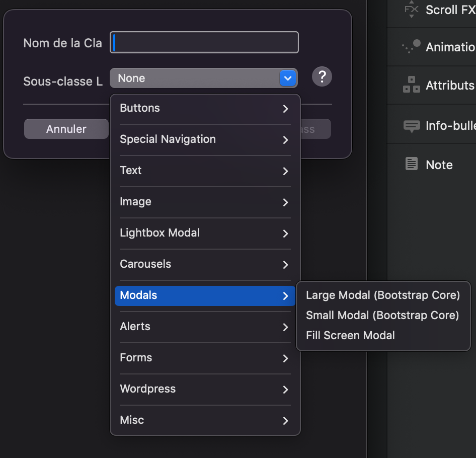Screen dimensions: 476x458
Task: Click the Info-bulle tooltip icon
Action: [412, 126]
